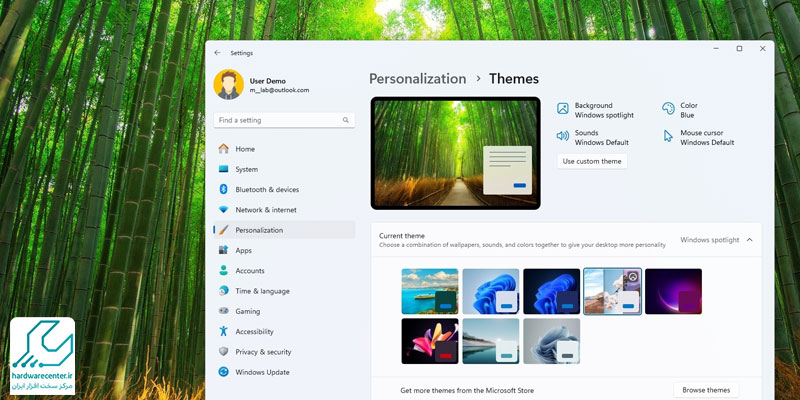This screenshot has height=400, width=800.
Task: Click the Gaming controller icon
Action: tap(223, 311)
